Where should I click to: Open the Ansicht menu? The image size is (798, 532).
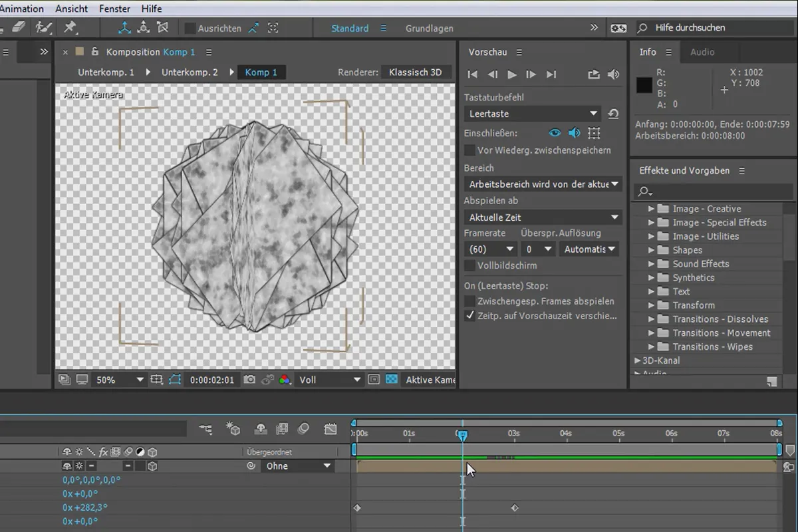[70, 9]
